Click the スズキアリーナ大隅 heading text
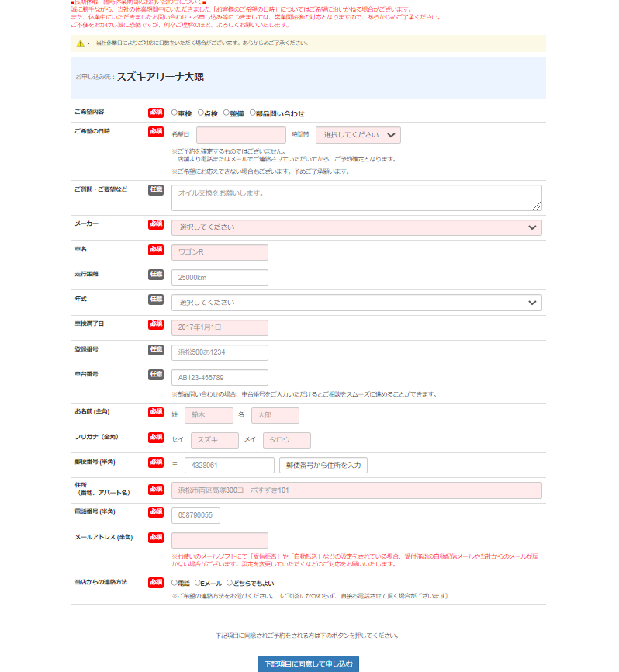The height and width of the screenshot is (672, 619). click(x=161, y=77)
